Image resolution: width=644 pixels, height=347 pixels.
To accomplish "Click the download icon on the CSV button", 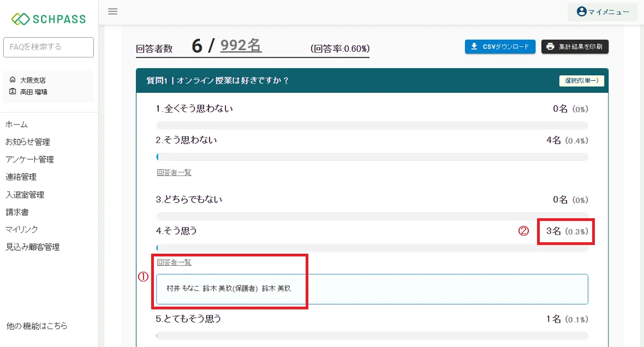I will tap(474, 47).
